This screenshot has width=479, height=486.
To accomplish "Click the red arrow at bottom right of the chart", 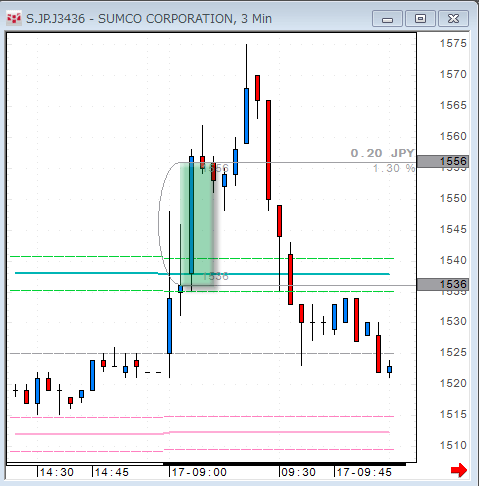I will point(459,470).
